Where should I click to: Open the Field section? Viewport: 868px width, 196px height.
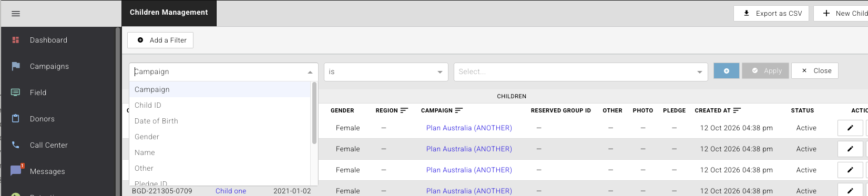click(x=38, y=92)
